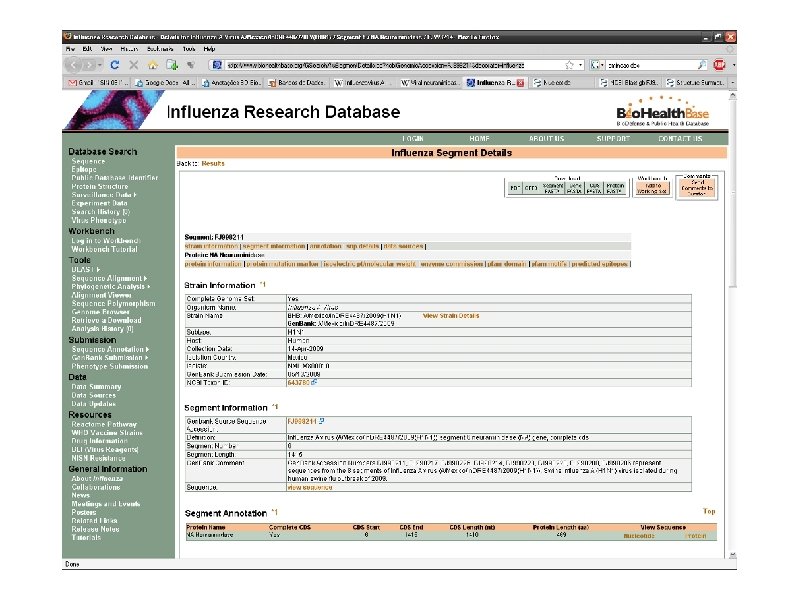Screen dimensions: 800x600
Task: Open Data Summary in the sidebar
Action: (96, 387)
